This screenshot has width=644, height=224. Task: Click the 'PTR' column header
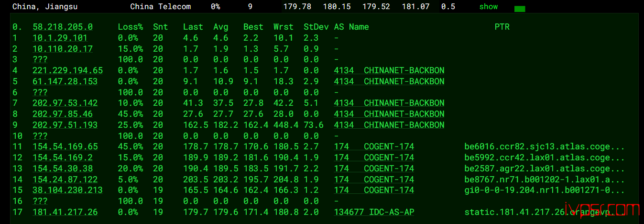[x=502, y=27]
